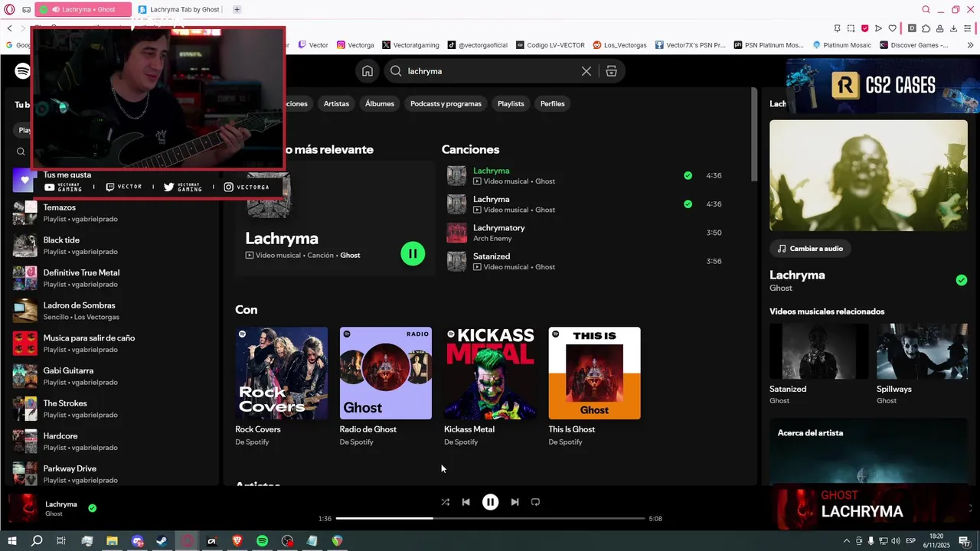
Task: Toggle shuffle in the player bar
Action: 445,502
